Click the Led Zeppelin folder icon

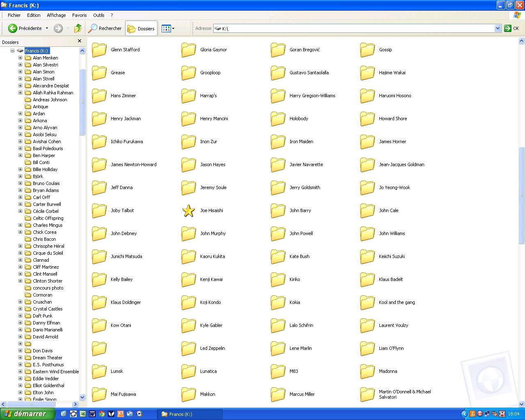pos(189,349)
